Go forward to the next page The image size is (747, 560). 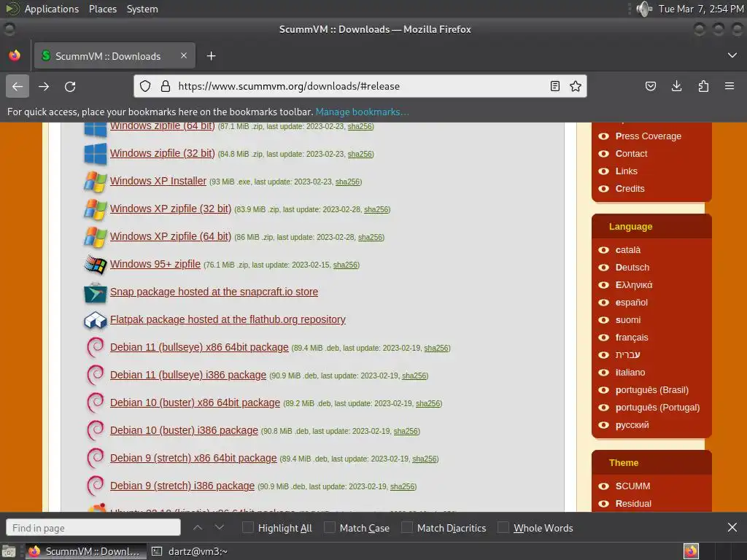44,86
